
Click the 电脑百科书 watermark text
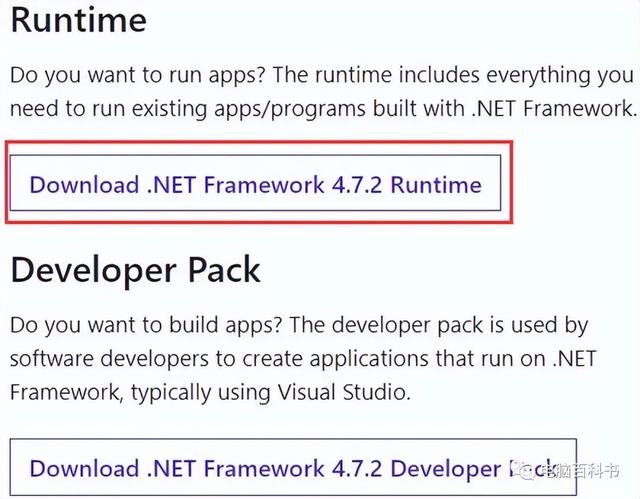(x=579, y=468)
